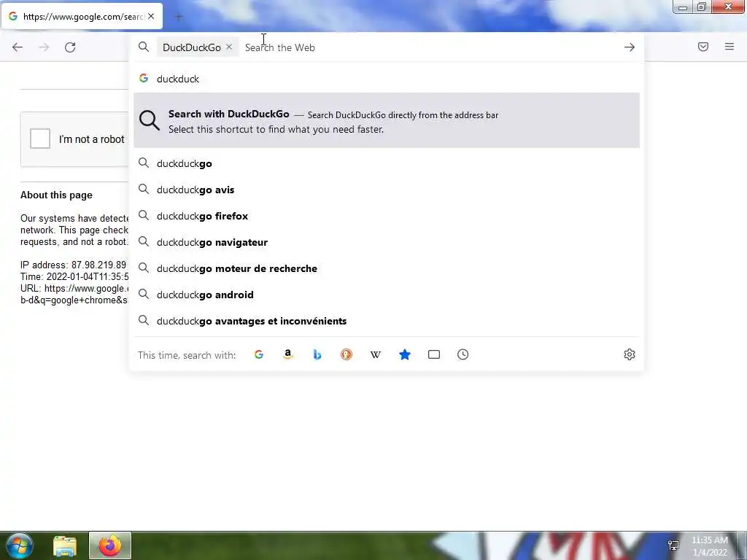Close the Google search tab
This screenshot has width=747, height=560.
pyautogui.click(x=151, y=16)
